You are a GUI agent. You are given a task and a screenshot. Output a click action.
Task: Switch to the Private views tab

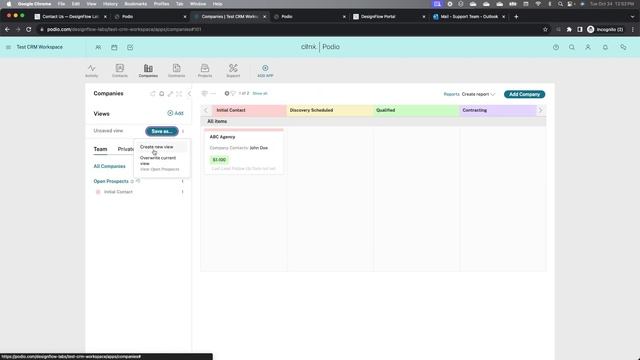(x=126, y=149)
